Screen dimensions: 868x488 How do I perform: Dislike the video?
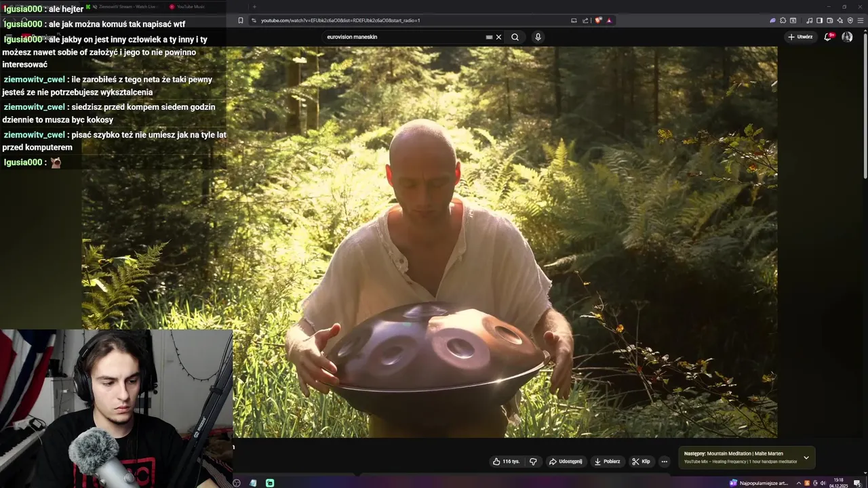pos(533,462)
